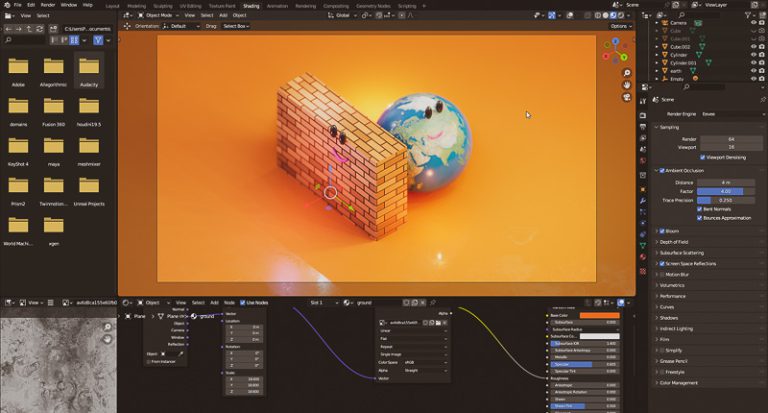Viewport: 768px width, 413px height.
Task: Open the File menu
Action: (18, 5)
